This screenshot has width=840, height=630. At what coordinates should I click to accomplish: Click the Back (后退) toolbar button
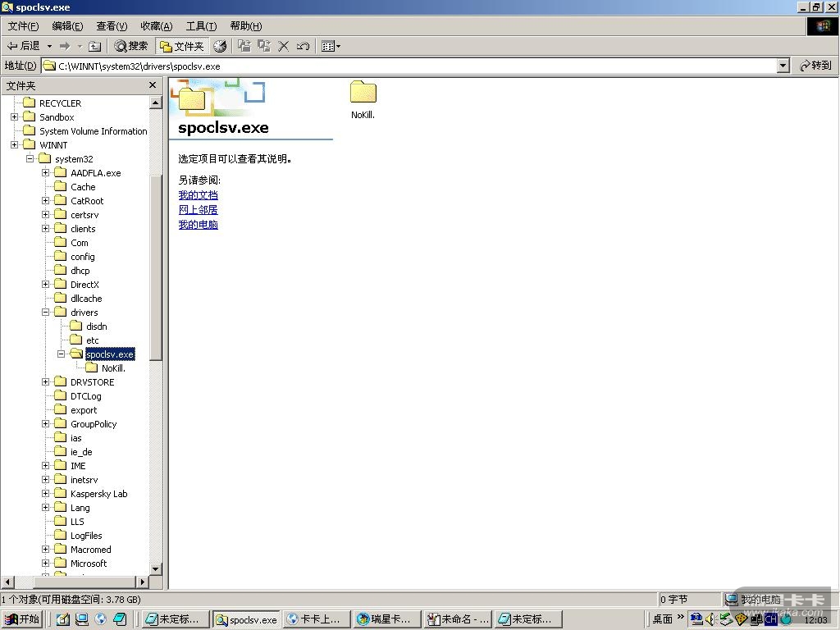[x=24, y=46]
